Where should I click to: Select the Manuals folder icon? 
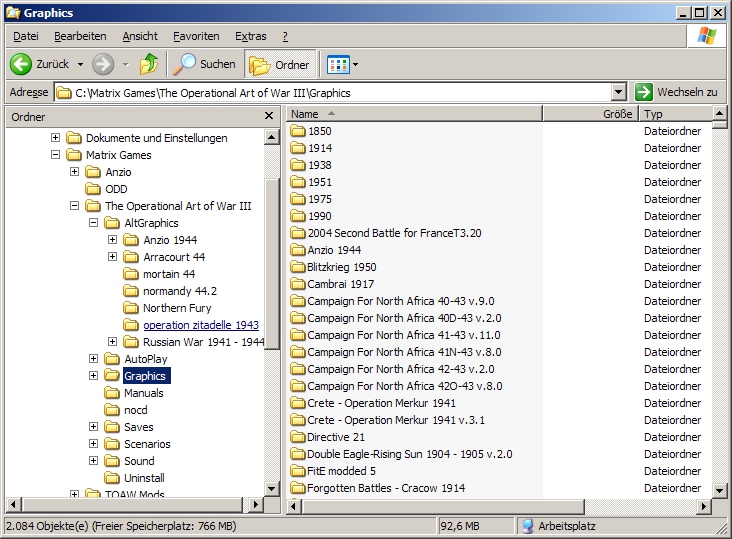click(112, 393)
